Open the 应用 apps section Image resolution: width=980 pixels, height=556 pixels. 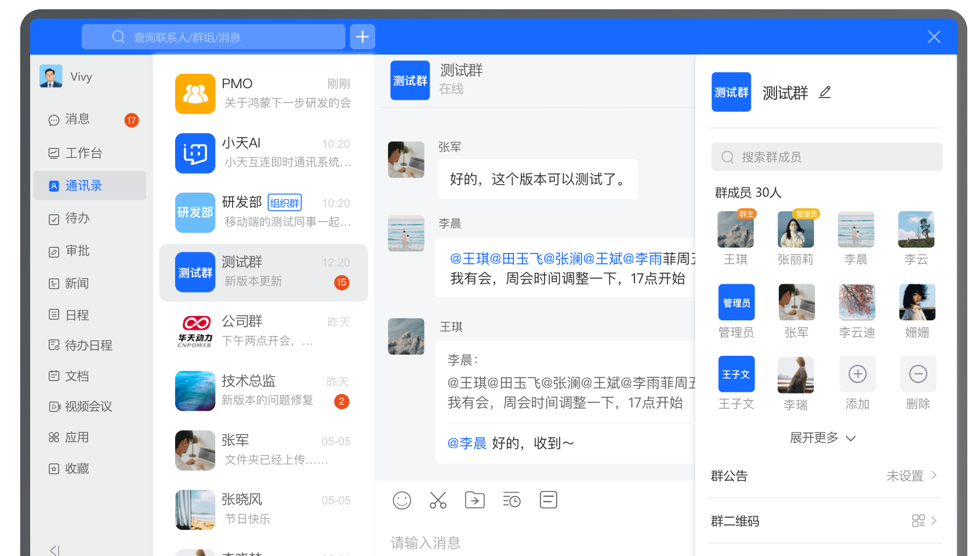click(90, 437)
